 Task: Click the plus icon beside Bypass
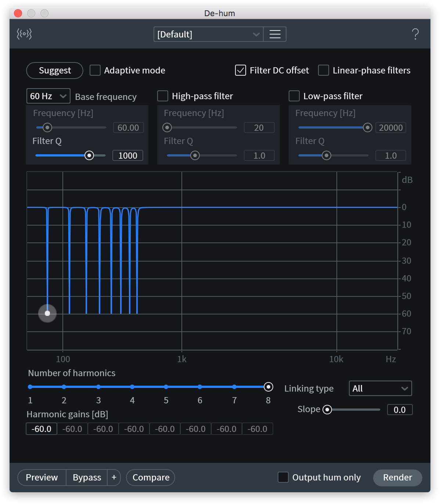pyautogui.click(x=114, y=477)
